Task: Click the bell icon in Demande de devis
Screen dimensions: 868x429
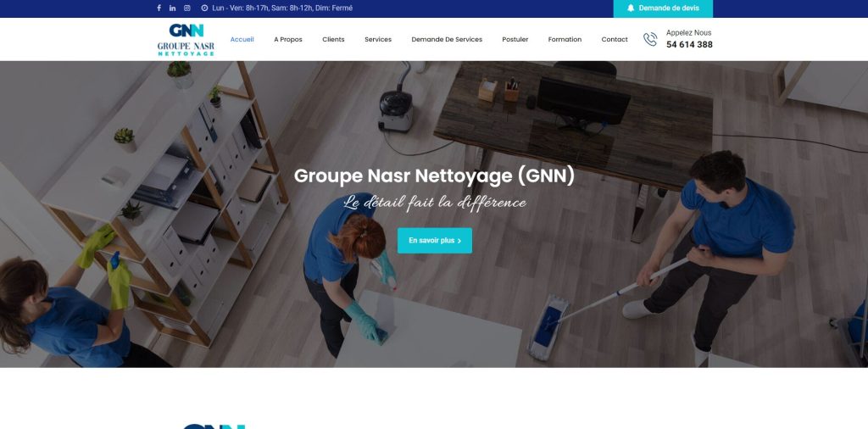Action: coord(631,8)
